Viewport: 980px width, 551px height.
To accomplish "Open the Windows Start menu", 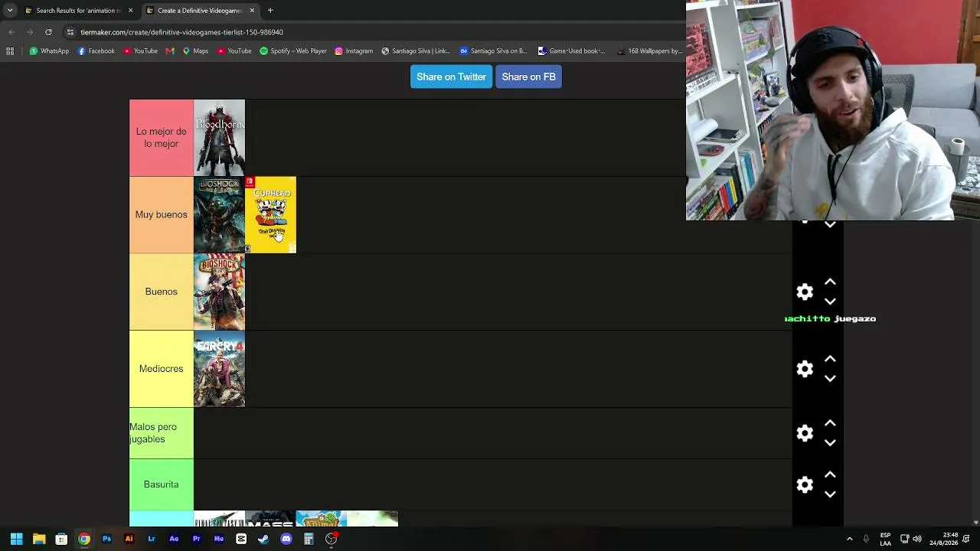I will pos(16,539).
